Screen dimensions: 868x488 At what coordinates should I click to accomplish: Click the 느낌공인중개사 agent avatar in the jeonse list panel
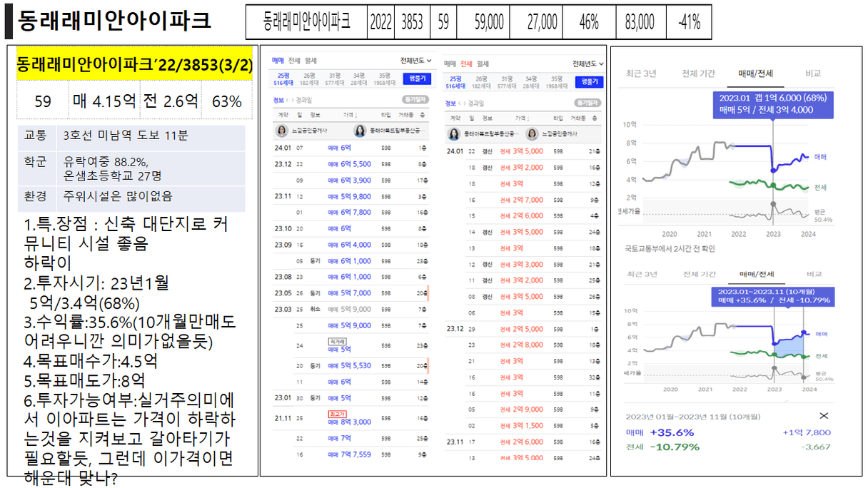pyautogui.click(x=532, y=134)
